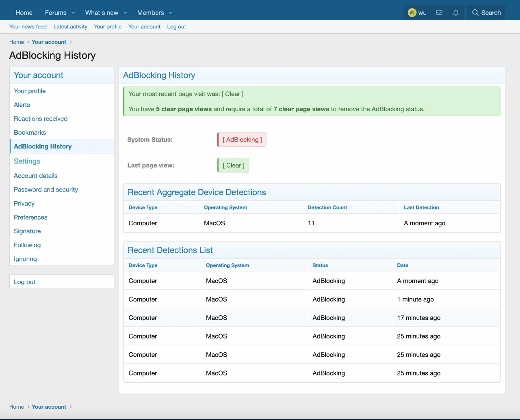Viewport: 520px width, 420px height.
Task: Open the inbox envelope icon
Action: click(439, 13)
